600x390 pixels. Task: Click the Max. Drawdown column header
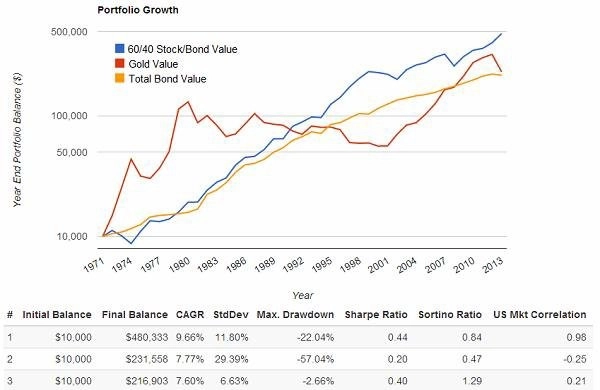295,315
